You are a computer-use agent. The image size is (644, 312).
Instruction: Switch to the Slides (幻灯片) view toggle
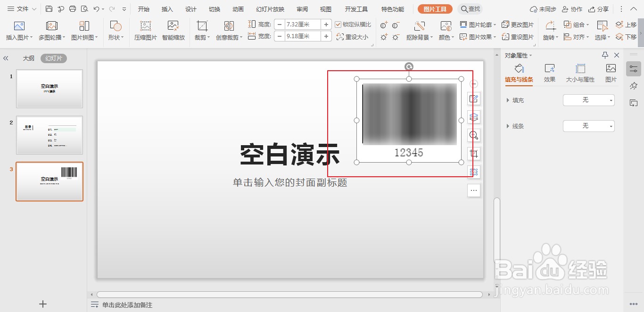54,58
